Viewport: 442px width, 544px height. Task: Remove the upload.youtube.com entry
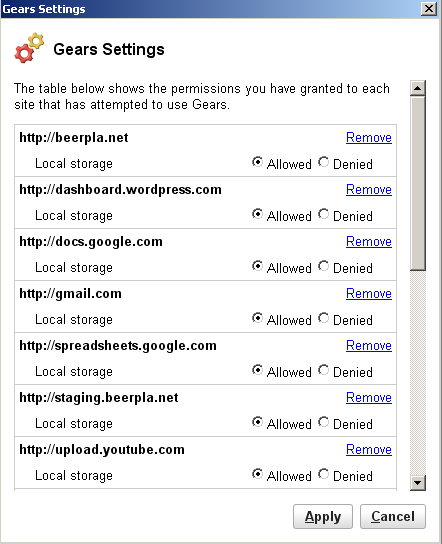coord(369,450)
